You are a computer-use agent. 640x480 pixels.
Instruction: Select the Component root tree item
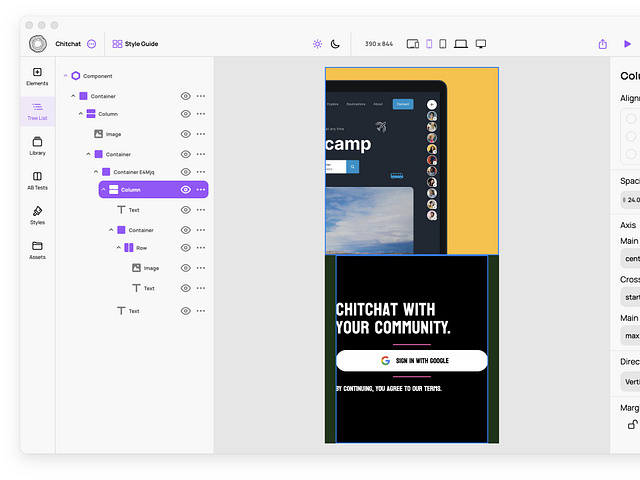pyautogui.click(x=92, y=76)
